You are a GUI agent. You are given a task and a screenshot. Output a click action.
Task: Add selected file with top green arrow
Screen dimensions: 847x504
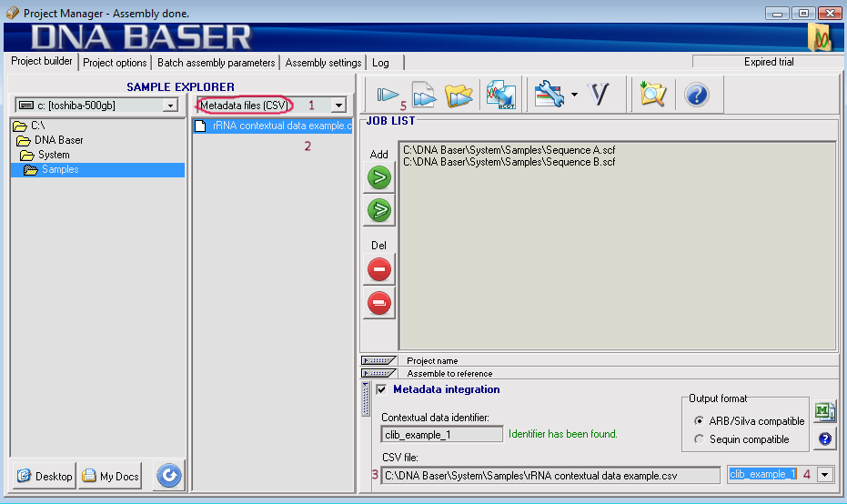tap(379, 177)
